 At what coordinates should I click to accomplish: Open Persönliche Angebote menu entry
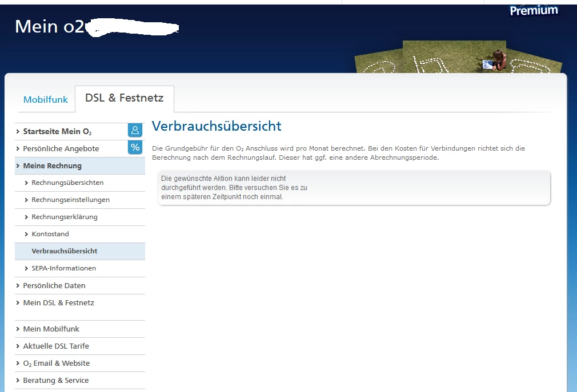point(61,149)
